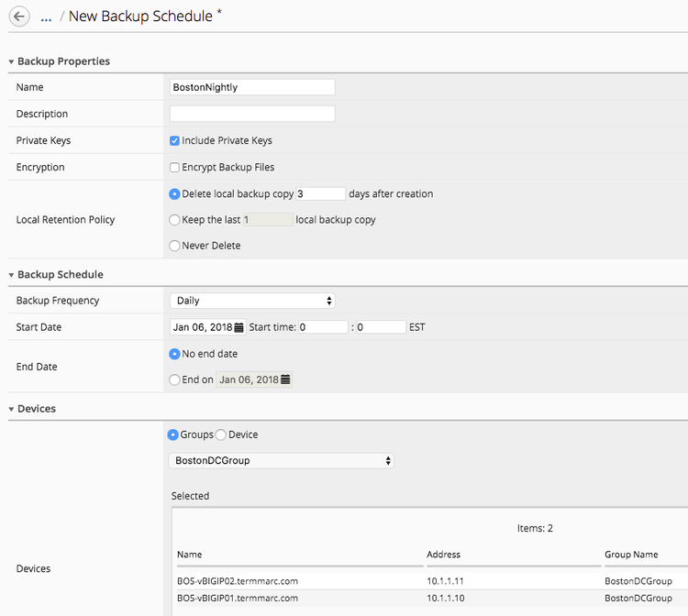Image resolution: width=688 pixels, height=616 pixels.
Task: Select the End on radio button
Action: 175,379
